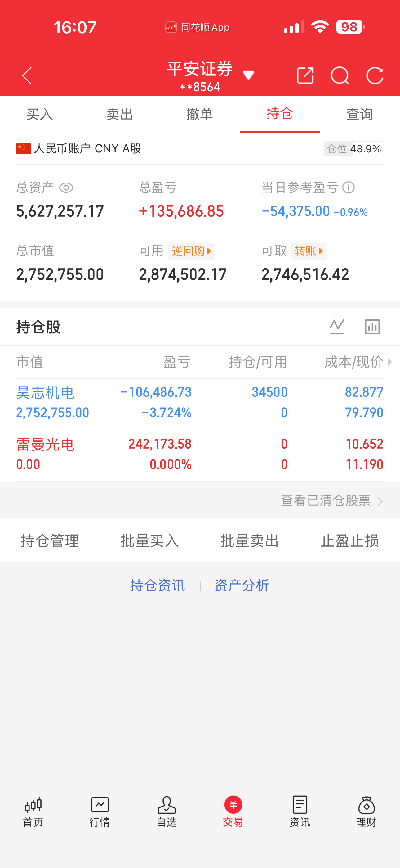This screenshot has width=400, height=868.
Task: Tap the WiFi status icon
Action: 320,27
